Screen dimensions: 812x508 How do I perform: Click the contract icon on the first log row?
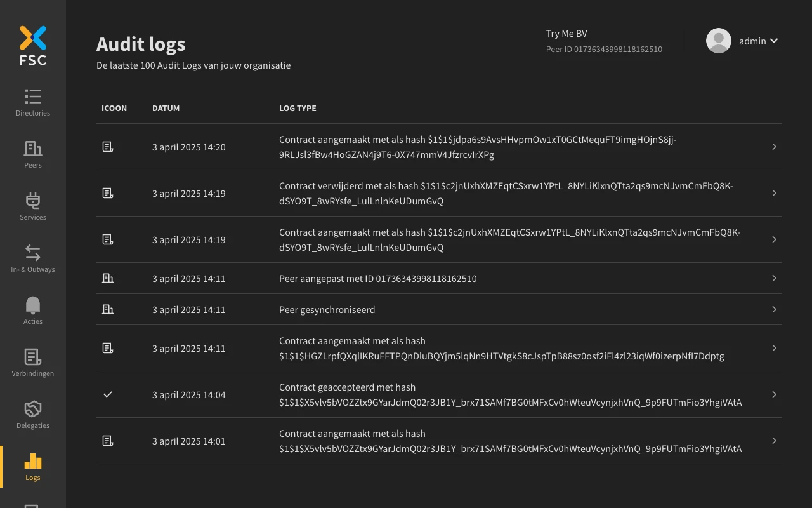click(x=108, y=147)
